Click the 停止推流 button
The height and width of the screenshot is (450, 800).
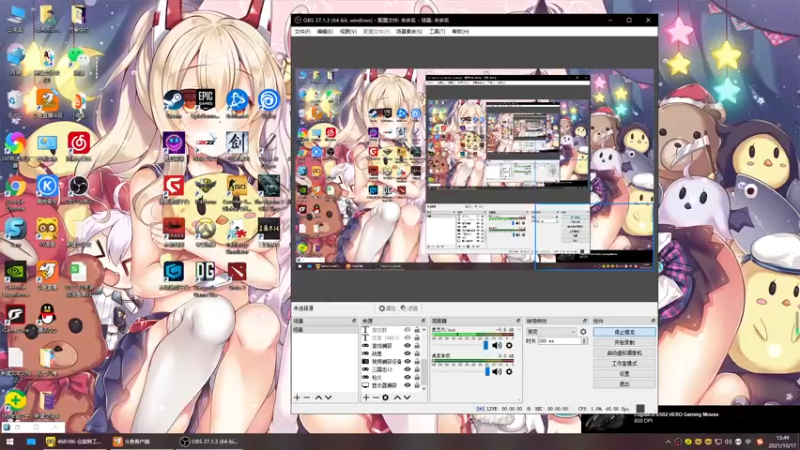coord(624,332)
